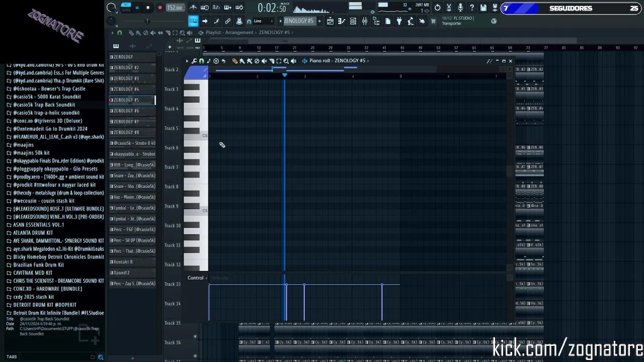Click the browser search magnifier icon
This screenshot has width=644, height=362.
(x=101, y=357)
